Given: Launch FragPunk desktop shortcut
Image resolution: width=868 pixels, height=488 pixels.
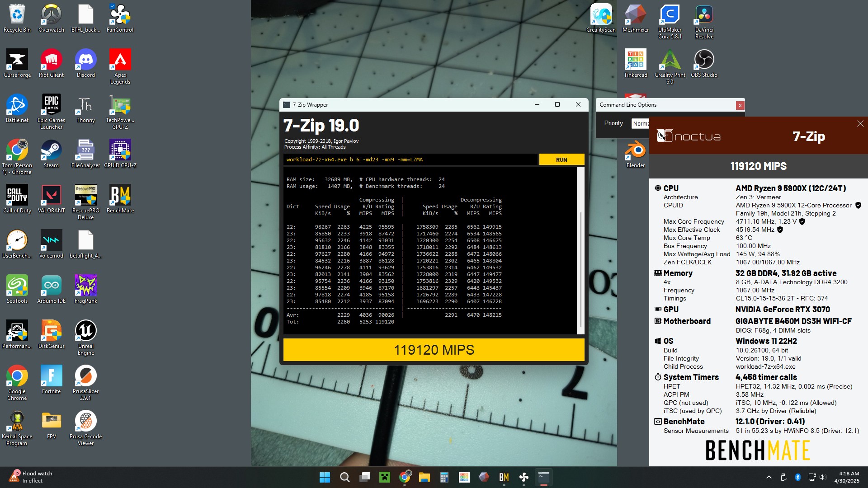Looking at the screenshot, I should click(x=85, y=290).
